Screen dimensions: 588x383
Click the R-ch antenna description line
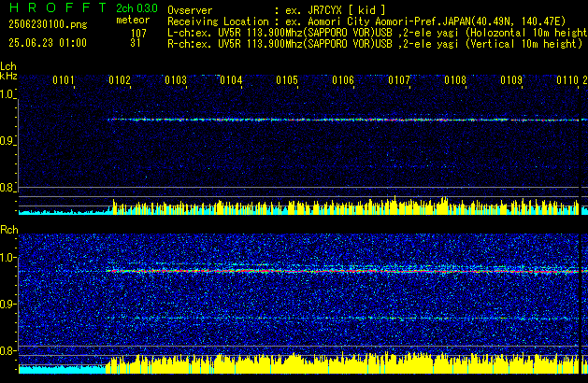375,44
